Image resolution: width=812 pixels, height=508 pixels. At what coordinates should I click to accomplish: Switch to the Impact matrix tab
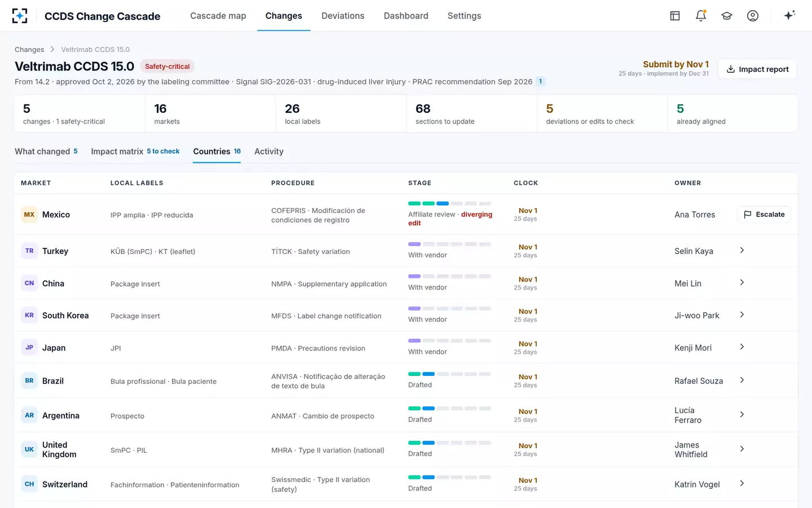click(135, 151)
